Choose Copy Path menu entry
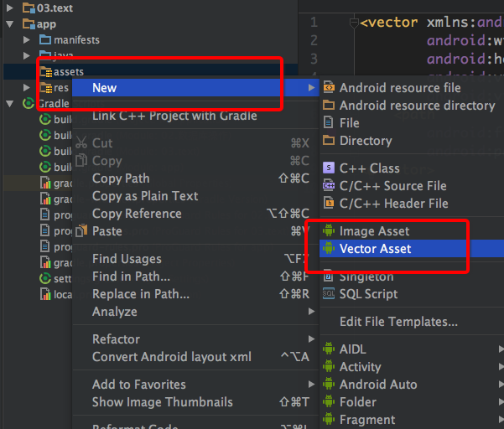 195,178
